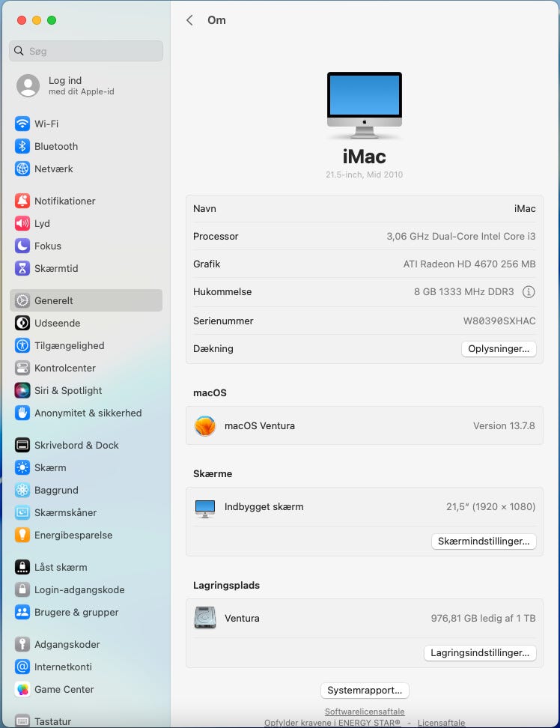560x728 pixels.
Task: Go back with the chevron arrow
Action: point(189,20)
